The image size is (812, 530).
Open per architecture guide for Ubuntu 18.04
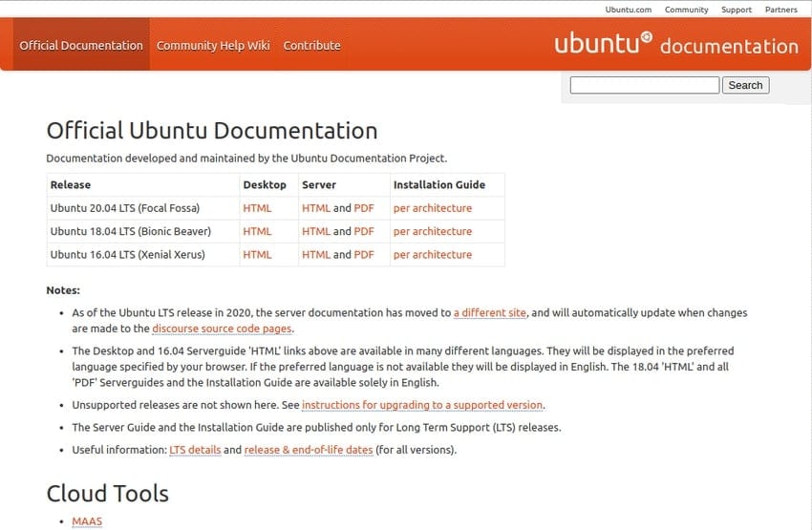(433, 231)
